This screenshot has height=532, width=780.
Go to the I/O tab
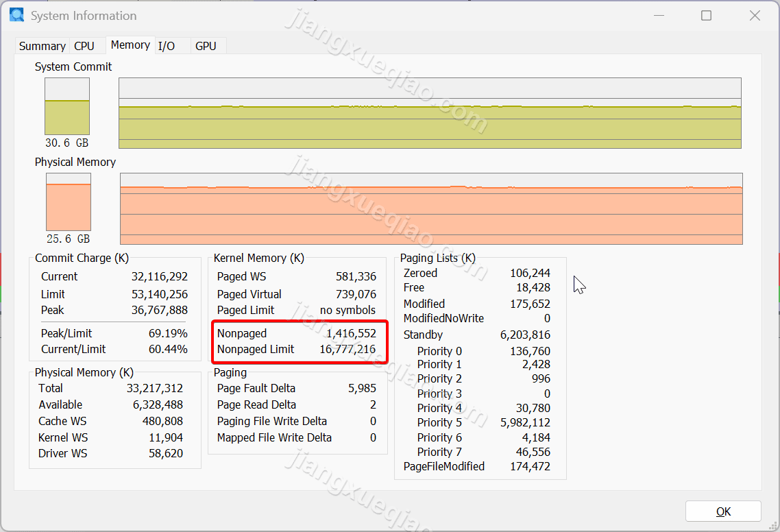(x=167, y=46)
